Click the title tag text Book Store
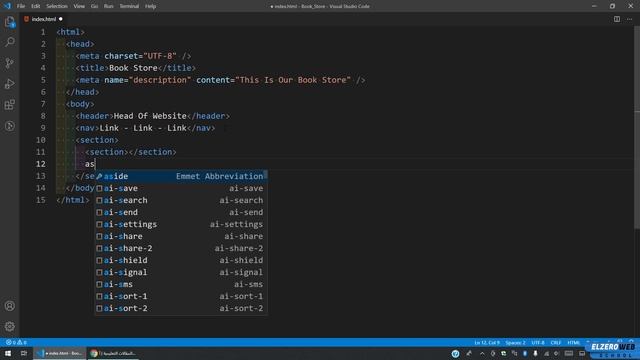 (133, 68)
